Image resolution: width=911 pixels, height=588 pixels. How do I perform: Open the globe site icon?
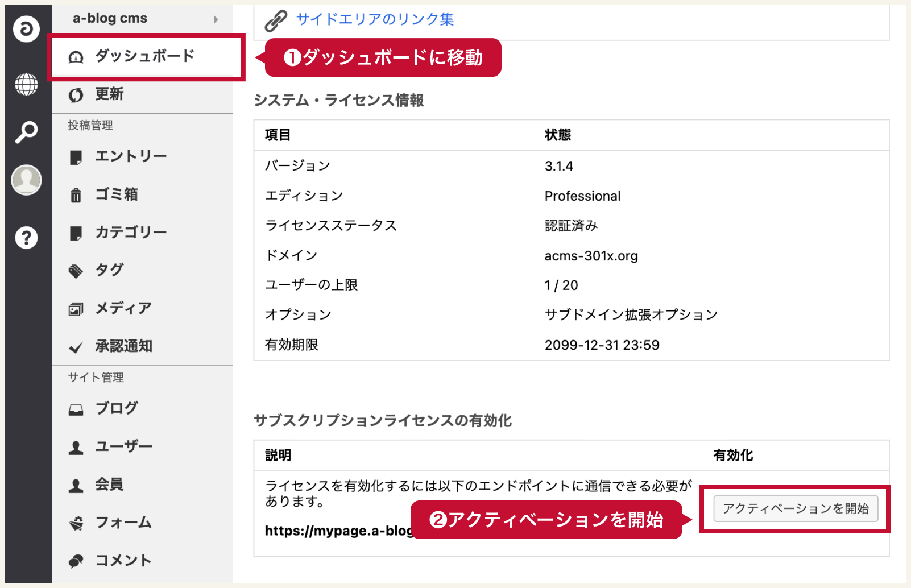click(x=26, y=85)
